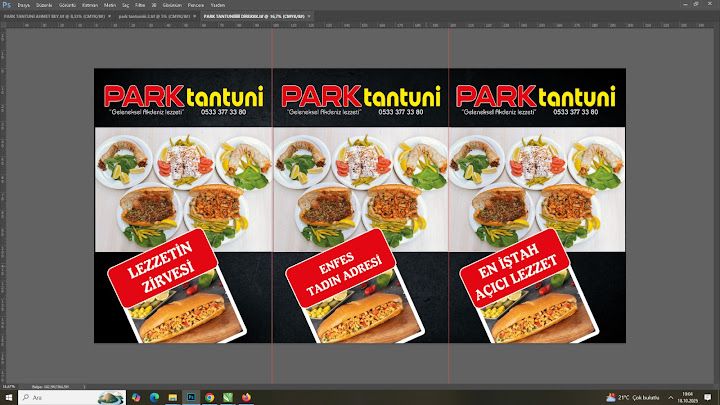Open Google Chrome from the taskbar

point(209,397)
